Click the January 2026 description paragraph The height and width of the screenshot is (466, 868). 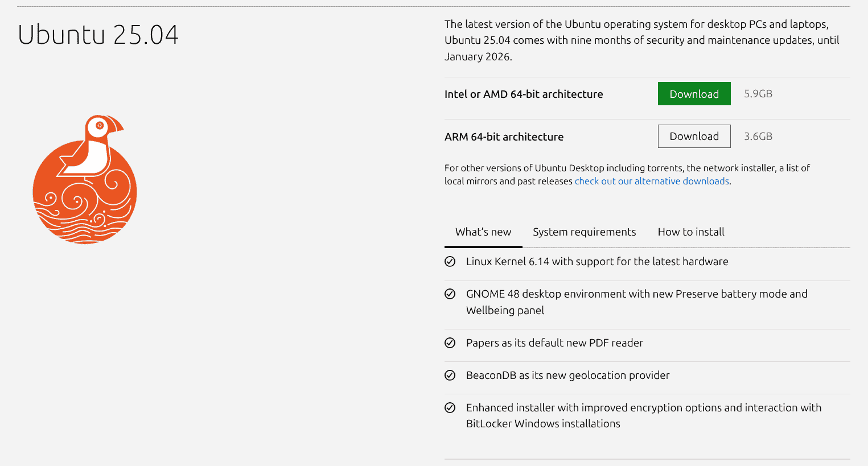(x=641, y=40)
